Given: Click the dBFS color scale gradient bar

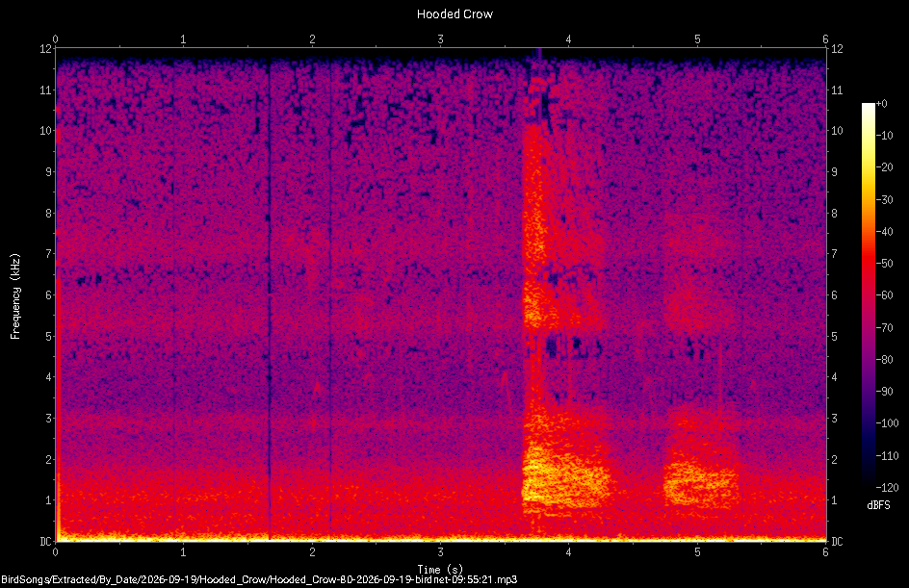Looking at the screenshot, I should click(868, 295).
